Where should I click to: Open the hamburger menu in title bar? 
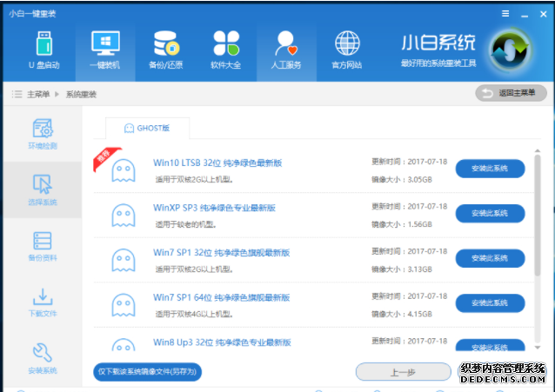tap(505, 13)
